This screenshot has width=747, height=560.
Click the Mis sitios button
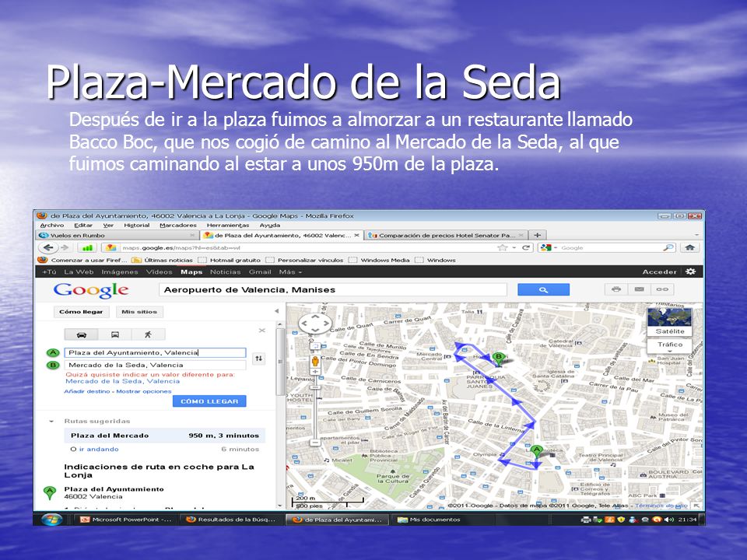[139, 312]
